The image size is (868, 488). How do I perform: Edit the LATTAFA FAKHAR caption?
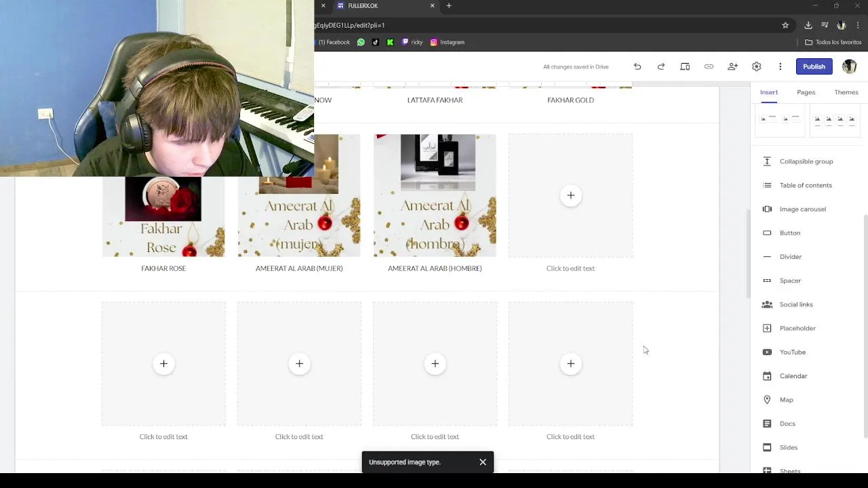click(435, 100)
